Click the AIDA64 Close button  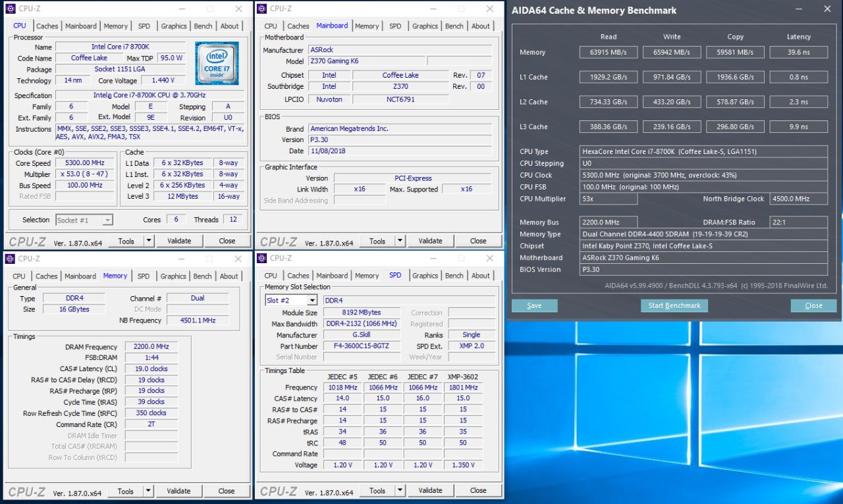[x=813, y=305]
